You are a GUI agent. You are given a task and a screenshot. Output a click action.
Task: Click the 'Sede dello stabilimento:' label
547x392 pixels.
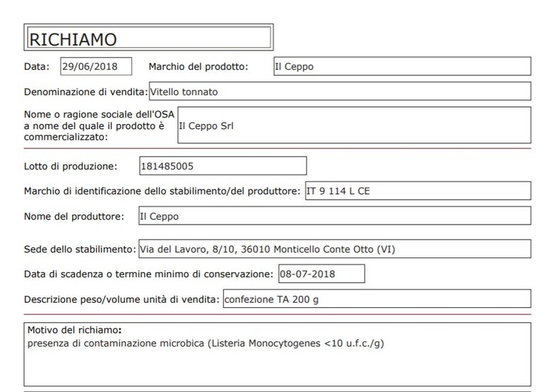(80, 249)
